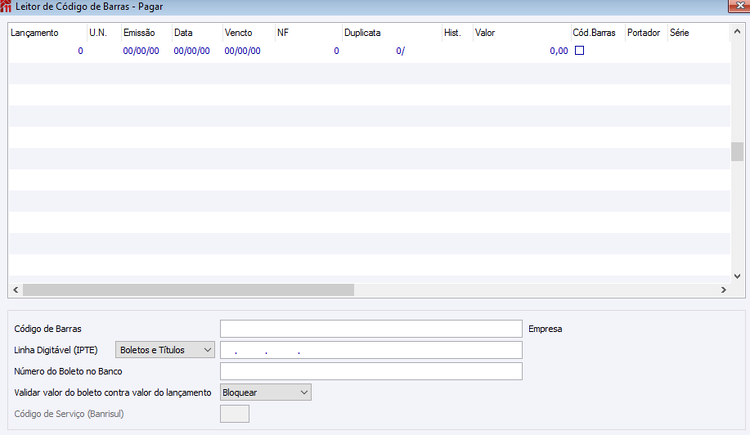Click the Emissão column header
Viewport: 750px width, 435px height.
coord(146,33)
